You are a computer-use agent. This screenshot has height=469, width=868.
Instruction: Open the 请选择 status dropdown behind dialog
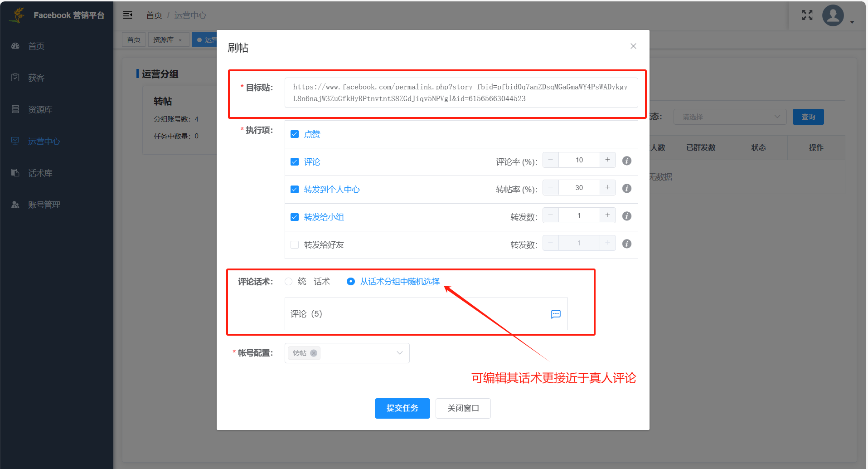click(730, 117)
